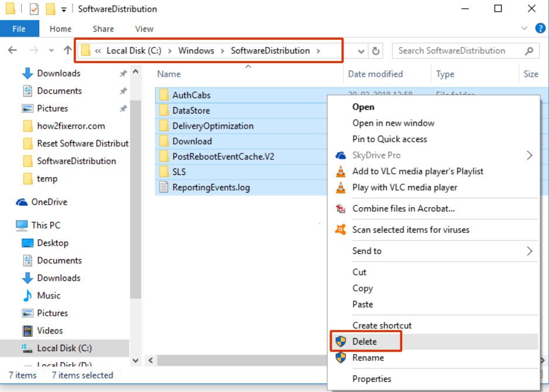The height and width of the screenshot is (392, 549).
Task: Choose Open in new window
Action: coord(393,123)
